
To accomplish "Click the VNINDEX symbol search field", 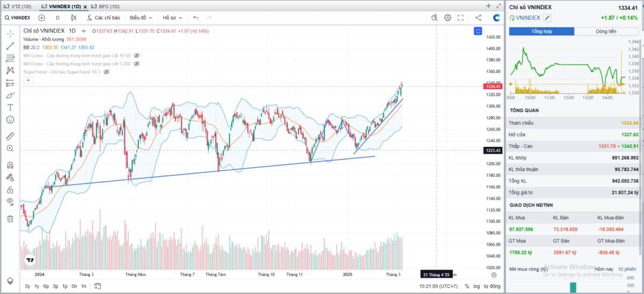I will pos(17,18).
